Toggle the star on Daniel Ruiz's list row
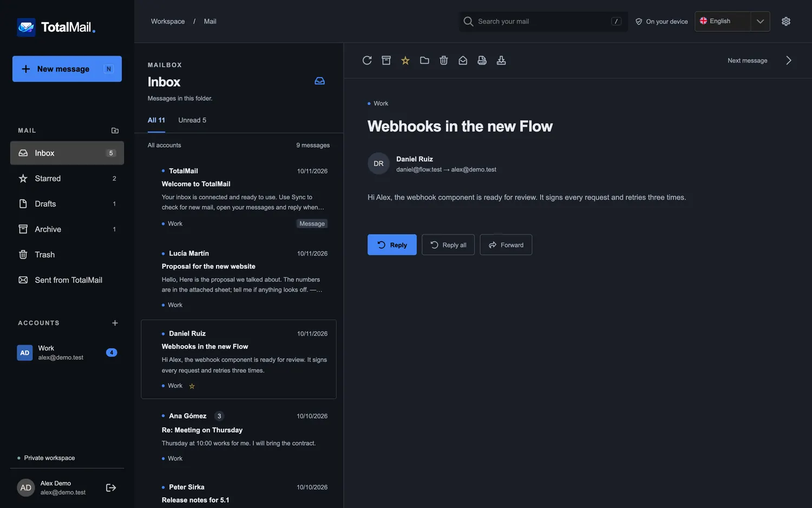Screen dimensions: 812x508 pyautogui.click(x=192, y=386)
